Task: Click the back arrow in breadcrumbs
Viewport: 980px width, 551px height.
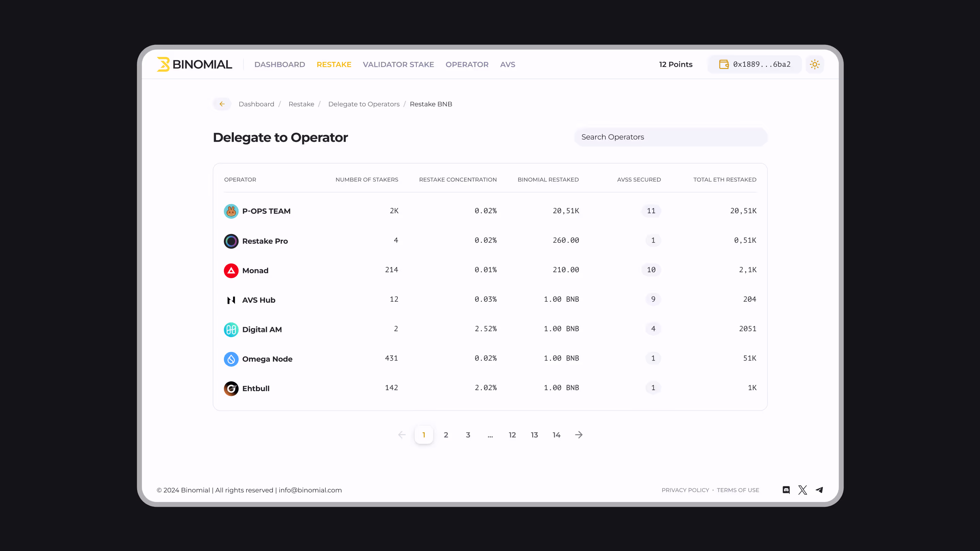Action: coord(222,104)
